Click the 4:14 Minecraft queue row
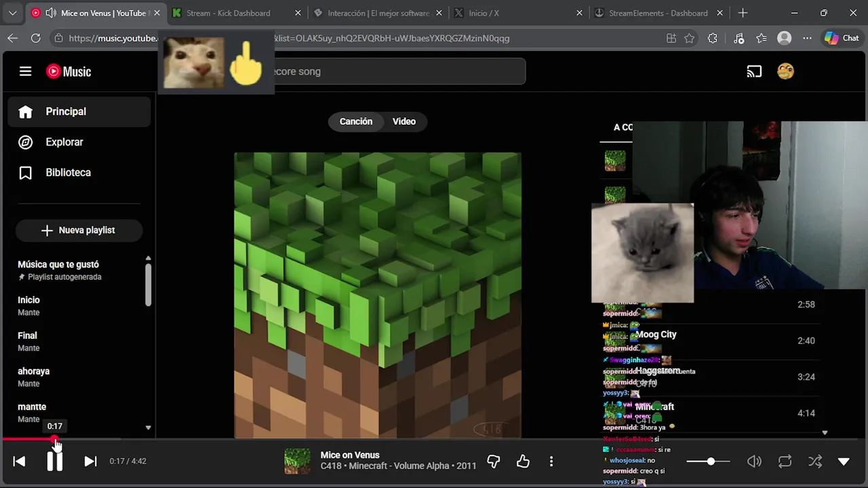 (x=709, y=413)
